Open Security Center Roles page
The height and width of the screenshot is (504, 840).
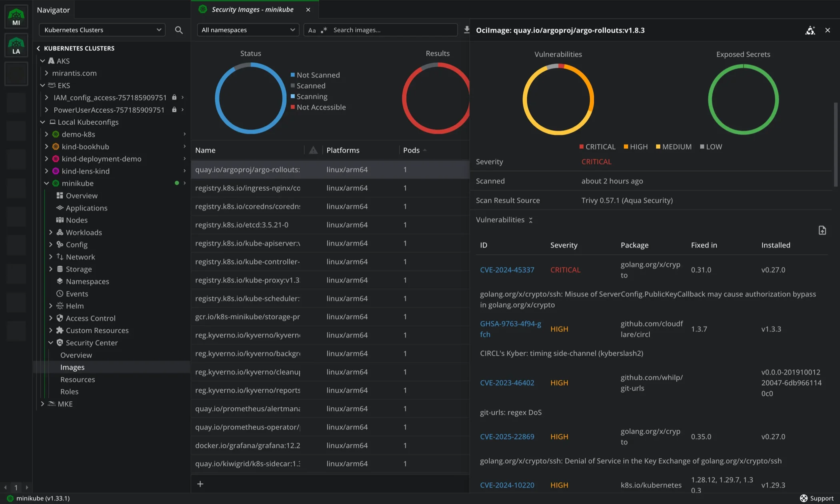tap(69, 392)
